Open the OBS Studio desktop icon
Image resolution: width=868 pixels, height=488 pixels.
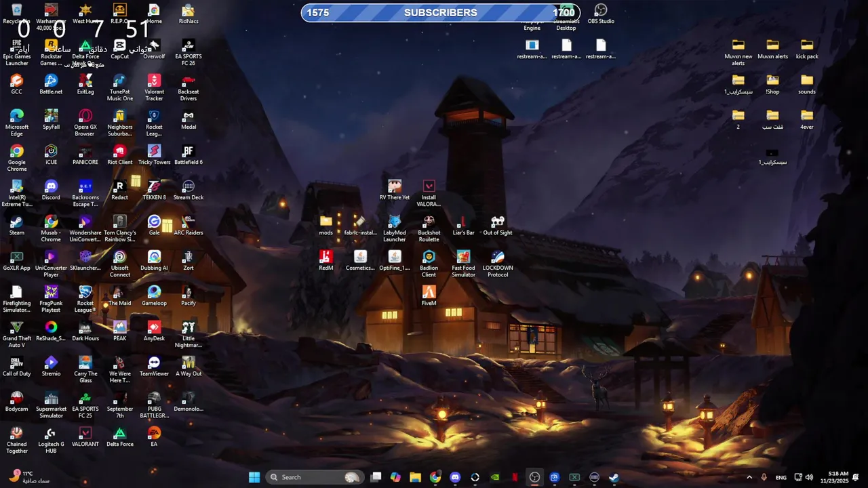[601, 14]
